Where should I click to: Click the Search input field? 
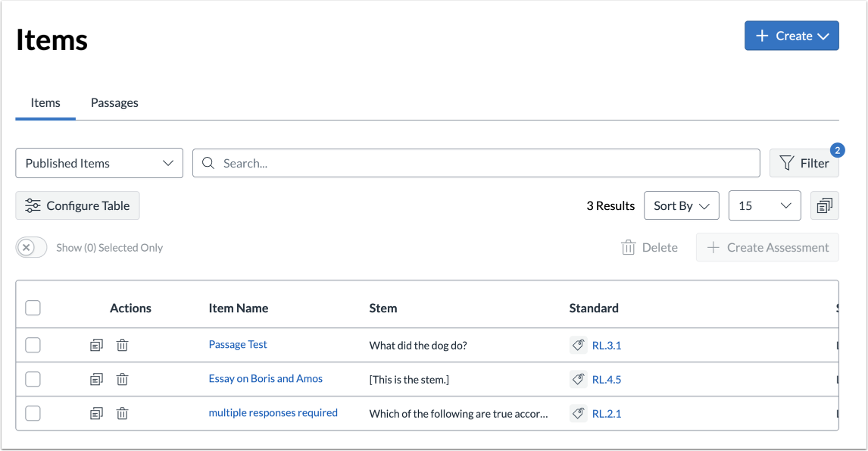(x=485, y=163)
